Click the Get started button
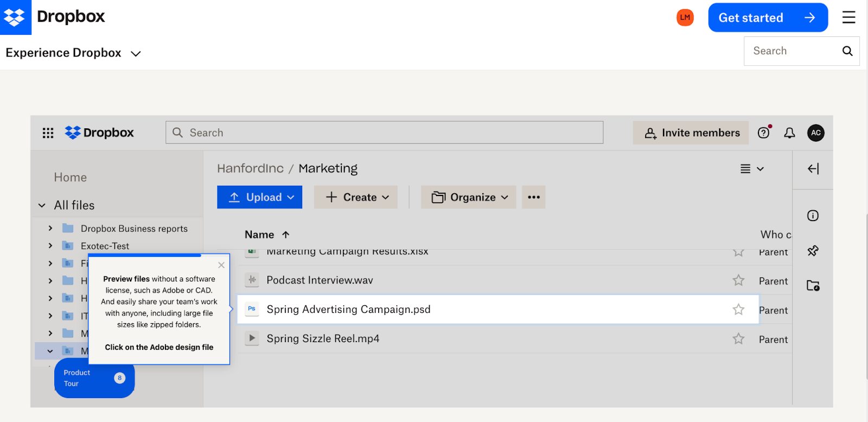The width and height of the screenshot is (868, 422). pyautogui.click(x=768, y=17)
